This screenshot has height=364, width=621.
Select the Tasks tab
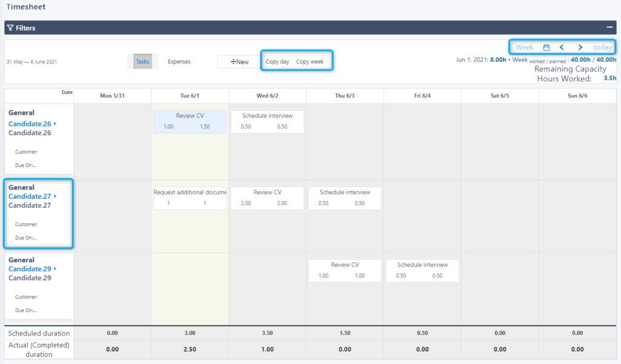(x=143, y=61)
